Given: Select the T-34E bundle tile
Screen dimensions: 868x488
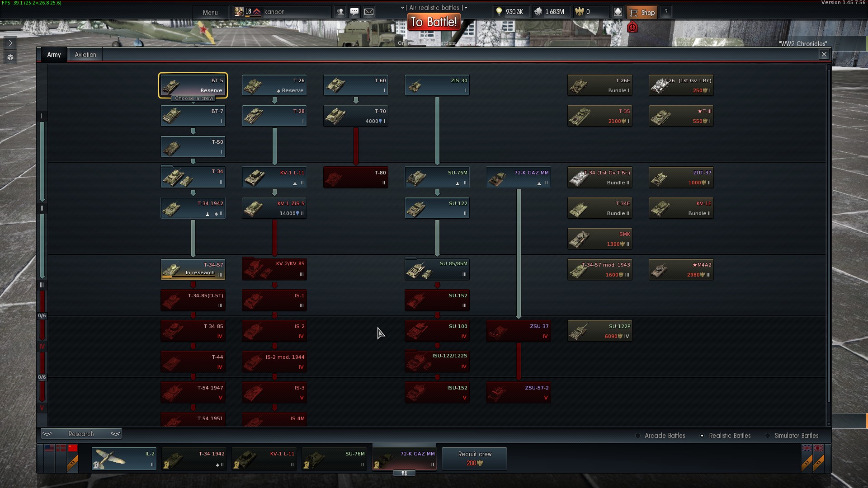Looking at the screenshot, I should coord(600,208).
